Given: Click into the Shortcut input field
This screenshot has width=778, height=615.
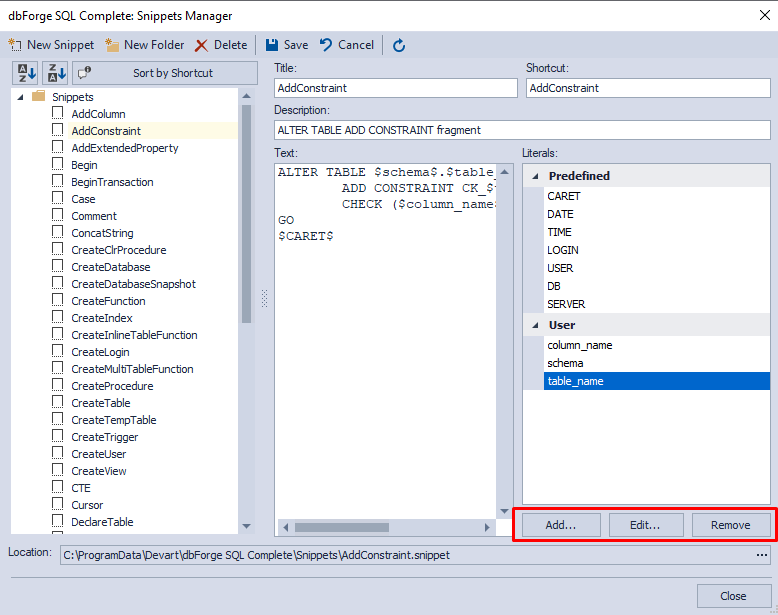Looking at the screenshot, I should click(x=648, y=88).
